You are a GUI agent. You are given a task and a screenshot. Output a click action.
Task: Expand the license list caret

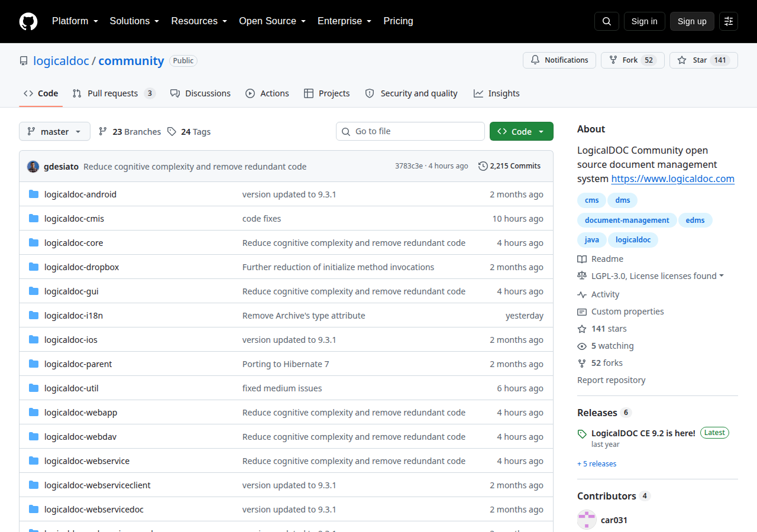[722, 276]
